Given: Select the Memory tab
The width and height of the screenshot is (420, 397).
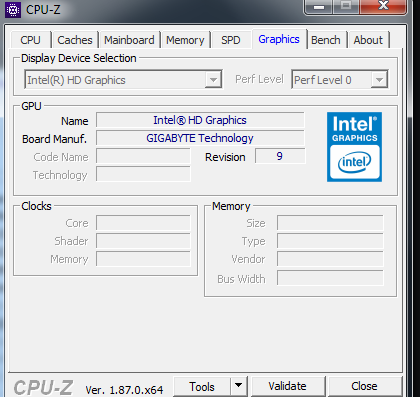Looking at the screenshot, I should tap(185, 40).
